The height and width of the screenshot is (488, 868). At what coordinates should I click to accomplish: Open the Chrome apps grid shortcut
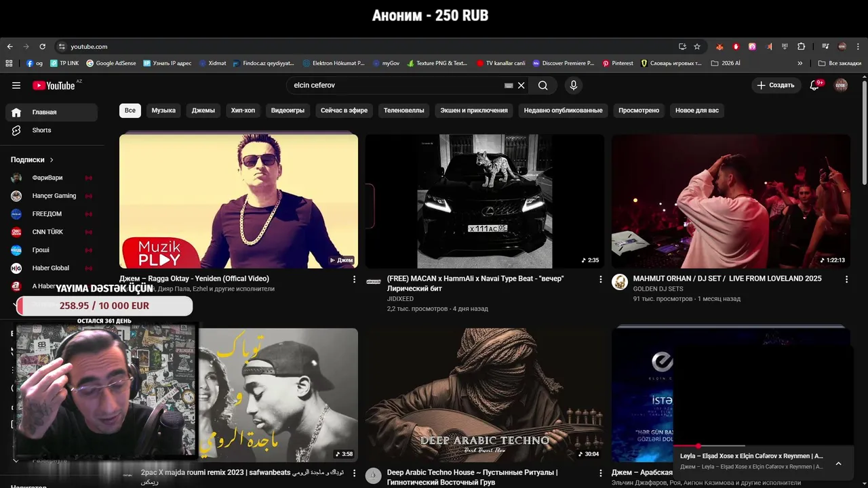click(x=9, y=63)
